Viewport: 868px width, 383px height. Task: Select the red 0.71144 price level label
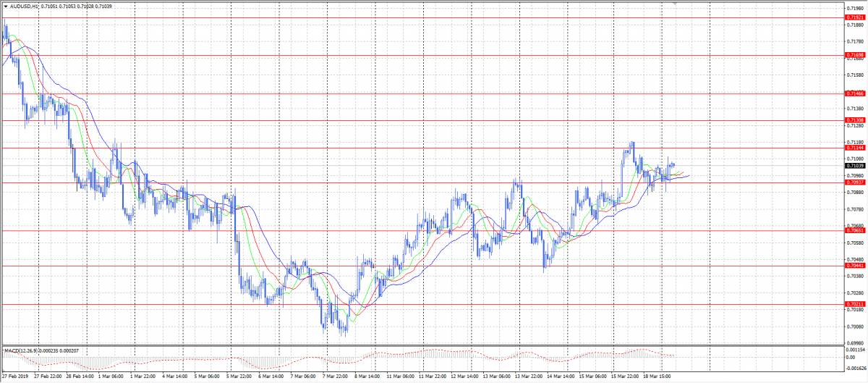[855, 148]
